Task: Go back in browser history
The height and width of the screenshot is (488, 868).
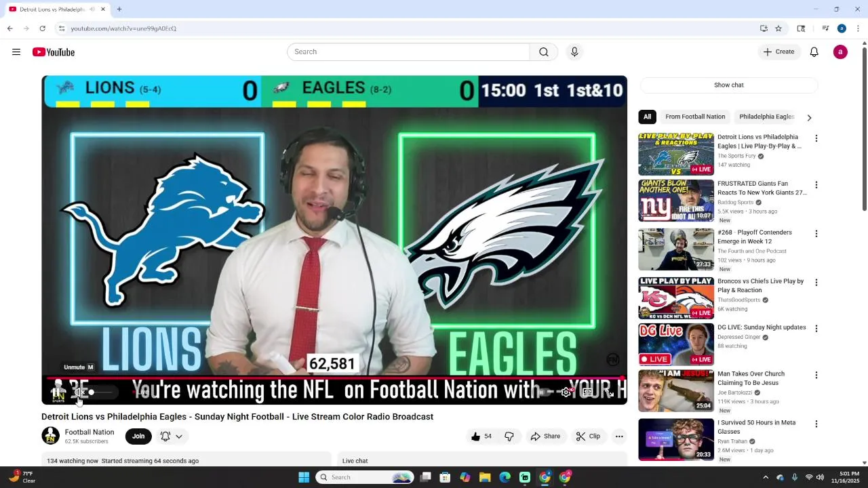Action: 9,28
